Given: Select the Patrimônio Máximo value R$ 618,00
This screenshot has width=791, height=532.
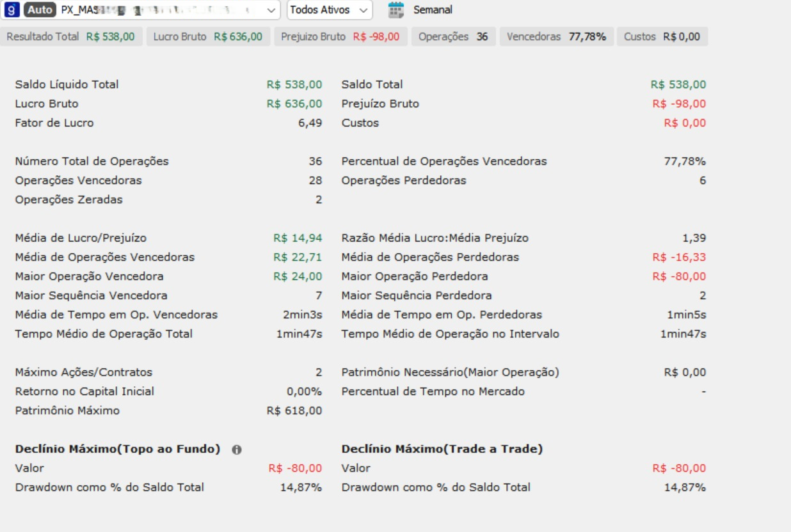Looking at the screenshot, I should 294,411.
